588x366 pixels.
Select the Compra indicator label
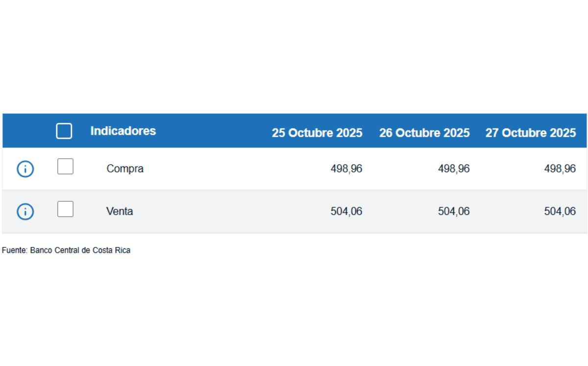[125, 169]
